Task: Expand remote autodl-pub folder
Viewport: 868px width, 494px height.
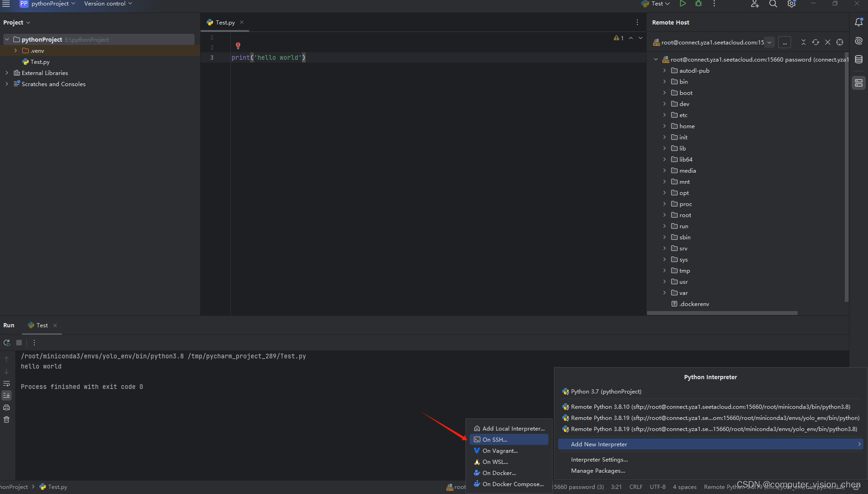Action: [x=664, y=70]
